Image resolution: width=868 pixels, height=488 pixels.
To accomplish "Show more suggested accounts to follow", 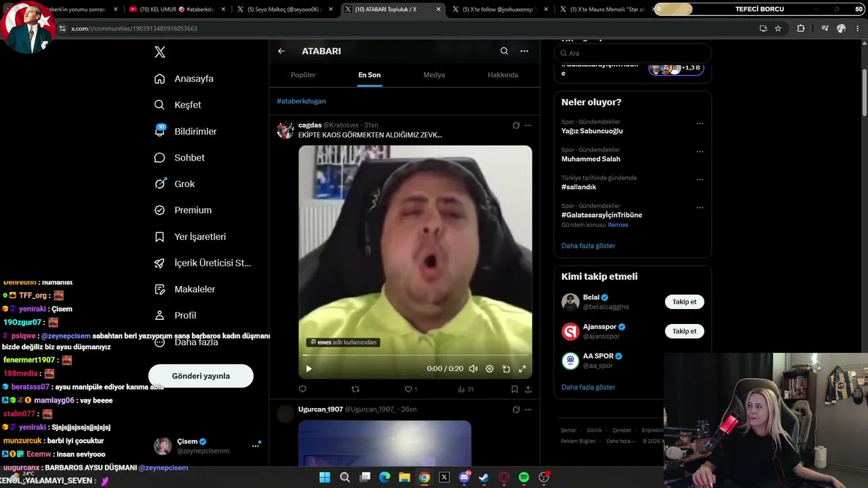I will click(x=589, y=387).
